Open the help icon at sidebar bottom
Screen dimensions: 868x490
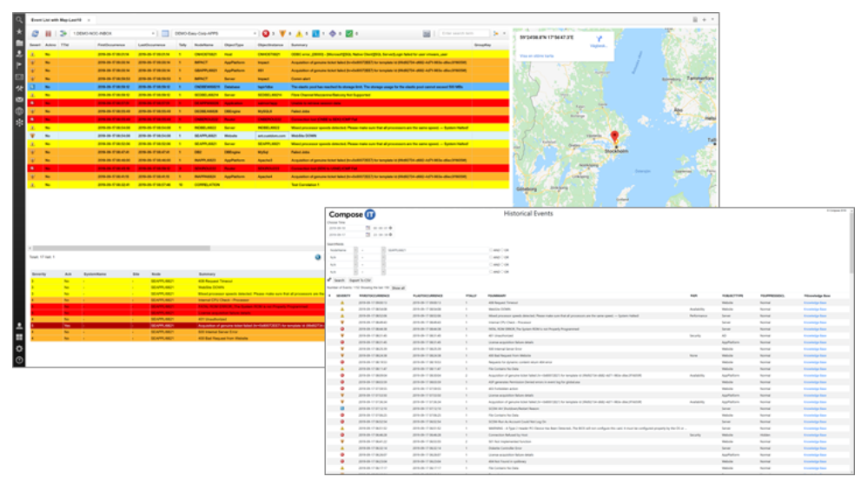[x=18, y=360]
